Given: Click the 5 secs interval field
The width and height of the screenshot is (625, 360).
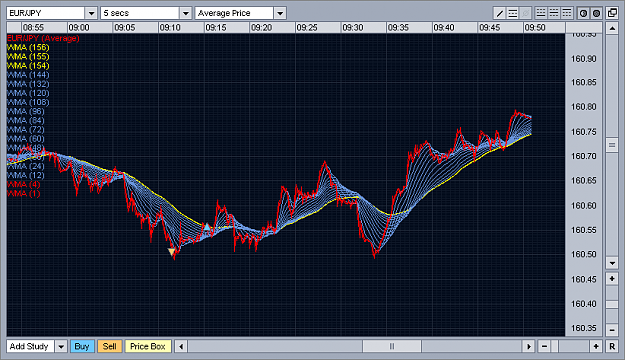Looking at the screenshot, I should (140, 13).
